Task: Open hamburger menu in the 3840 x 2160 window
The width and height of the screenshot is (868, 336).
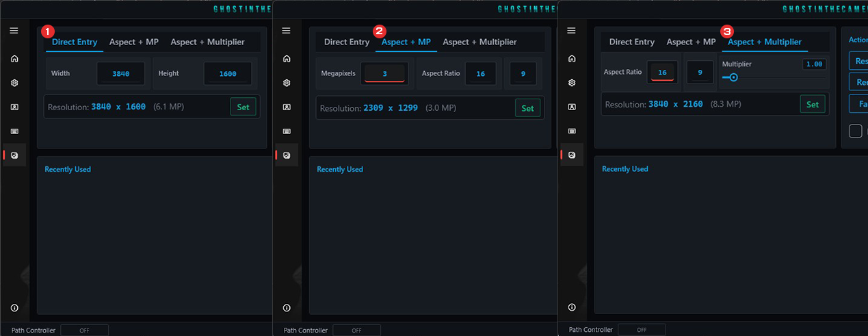Action: pos(571,31)
